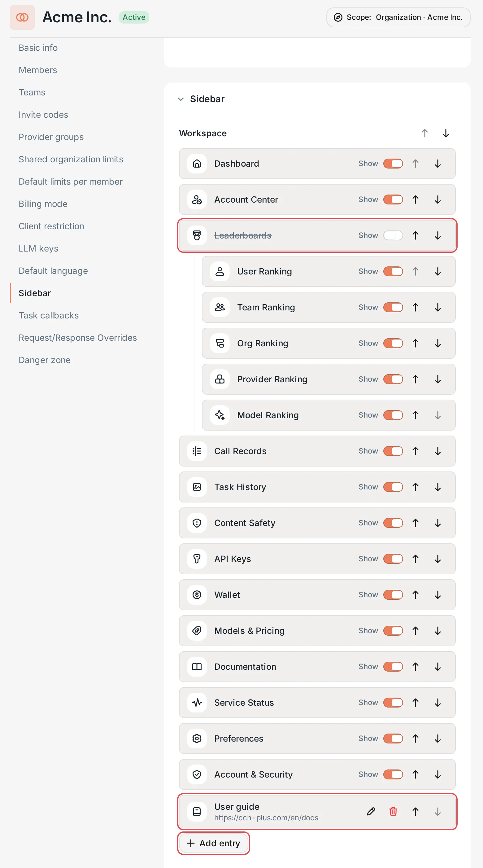The image size is (483, 868).
Task: Toggle User Ranking show switch
Action: (393, 271)
